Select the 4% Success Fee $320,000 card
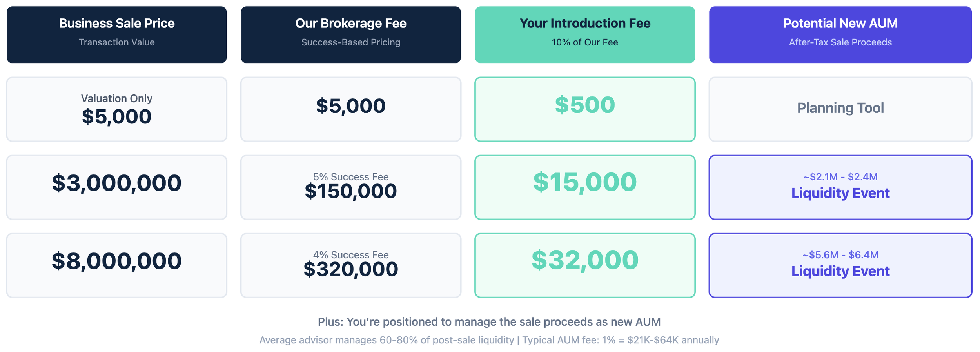 pyautogui.click(x=351, y=265)
